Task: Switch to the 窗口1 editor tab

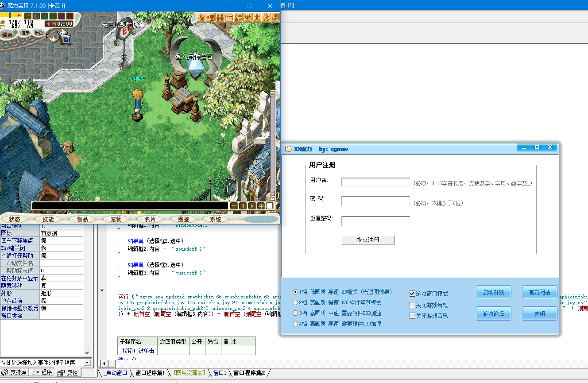Action: click(219, 373)
